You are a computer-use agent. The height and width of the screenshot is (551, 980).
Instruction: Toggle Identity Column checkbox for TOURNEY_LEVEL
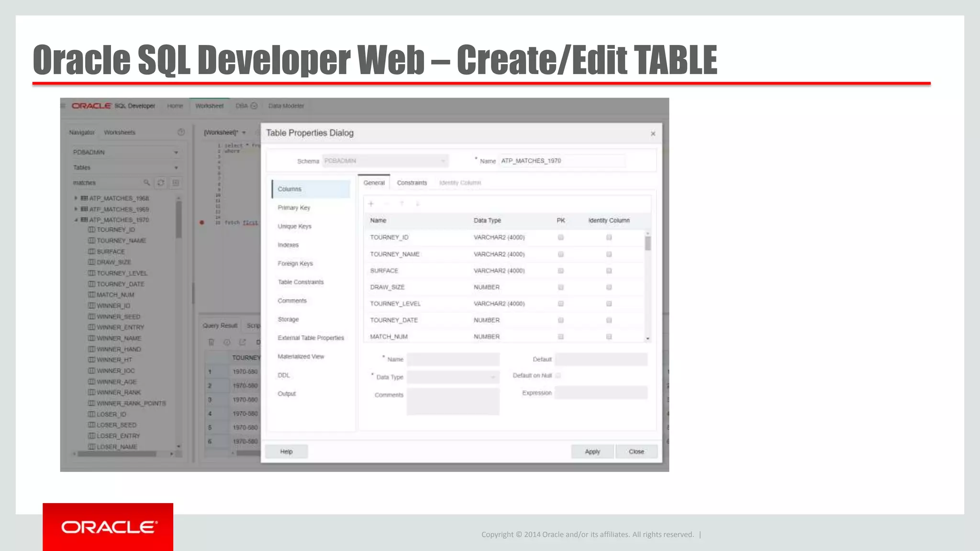click(609, 304)
